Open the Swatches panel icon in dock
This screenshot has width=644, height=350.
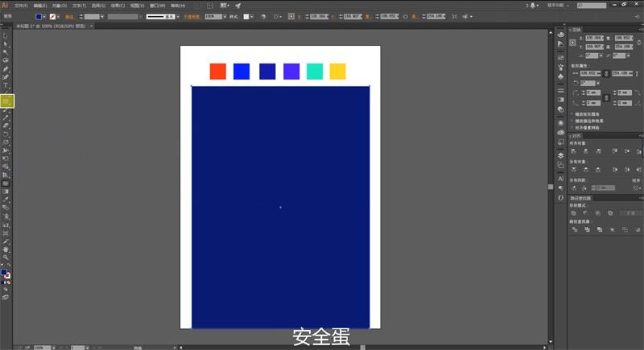[x=560, y=58]
